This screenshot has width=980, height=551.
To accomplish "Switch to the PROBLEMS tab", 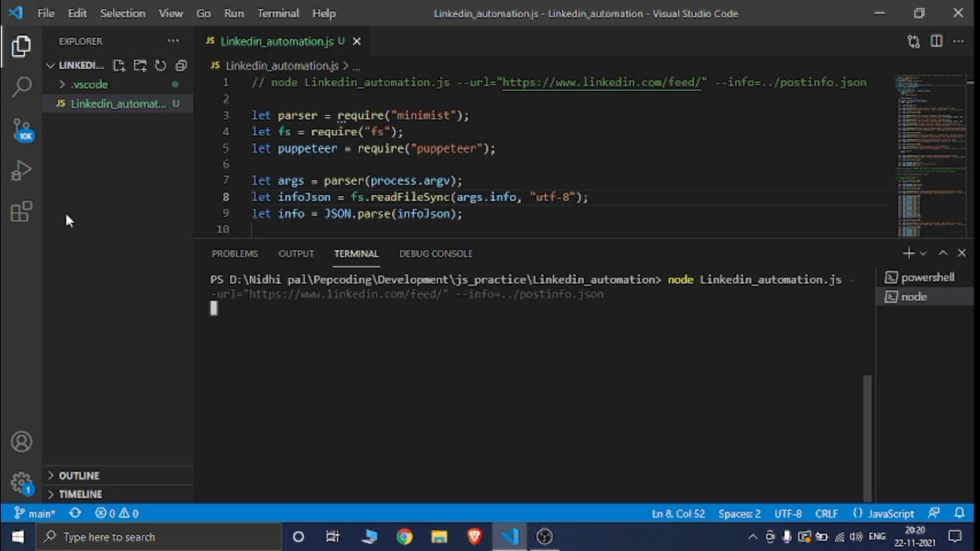I will pyautogui.click(x=235, y=253).
